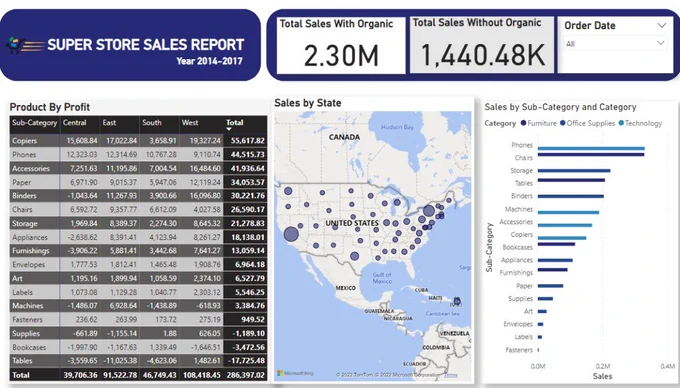This screenshot has width=680, height=388.
Task: Sort table by East column header
Action: click(x=109, y=123)
